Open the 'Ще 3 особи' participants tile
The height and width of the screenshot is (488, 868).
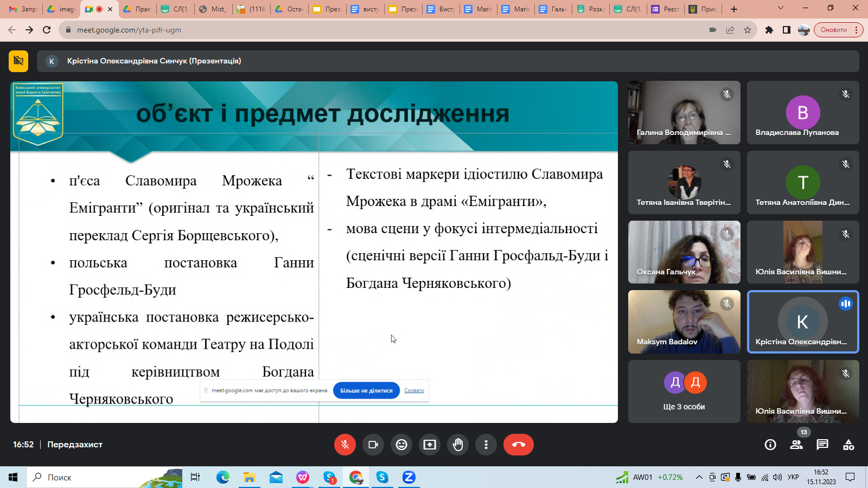[x=684, y=391]
